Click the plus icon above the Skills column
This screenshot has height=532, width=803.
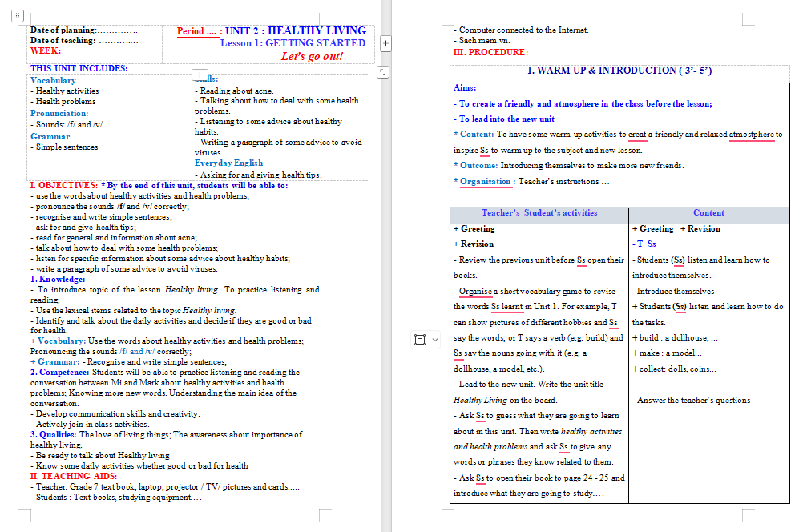[x=200, y=75]
